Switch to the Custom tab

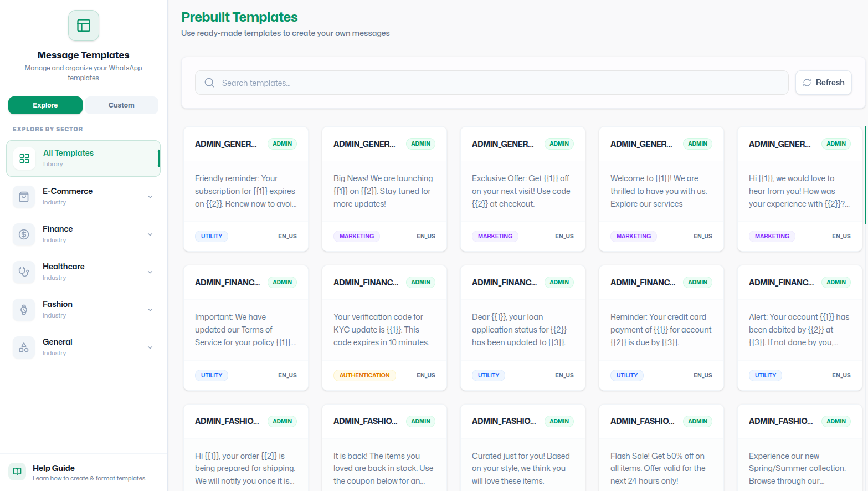point(121,105)
